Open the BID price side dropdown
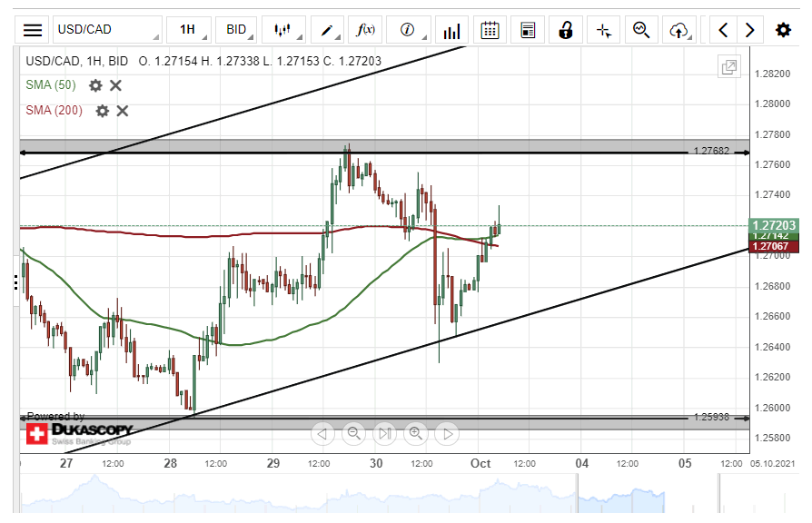Screen dimensions: 812x523 (237, 30)
